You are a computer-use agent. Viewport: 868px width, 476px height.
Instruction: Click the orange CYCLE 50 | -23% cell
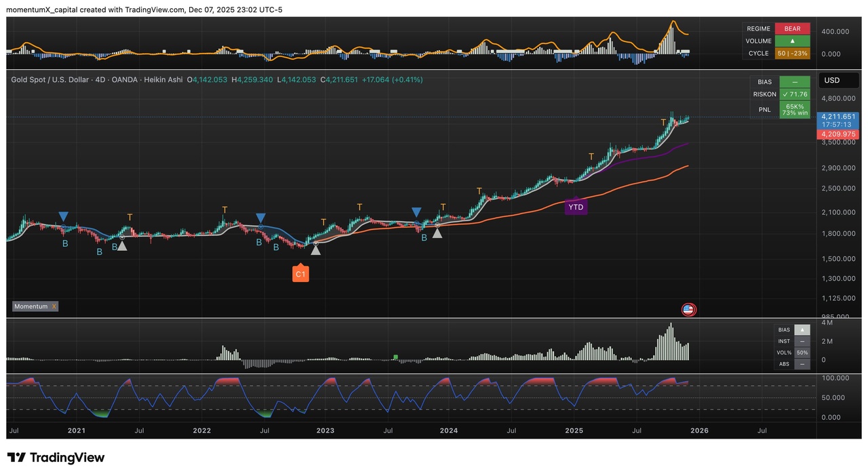coord(792,53)
